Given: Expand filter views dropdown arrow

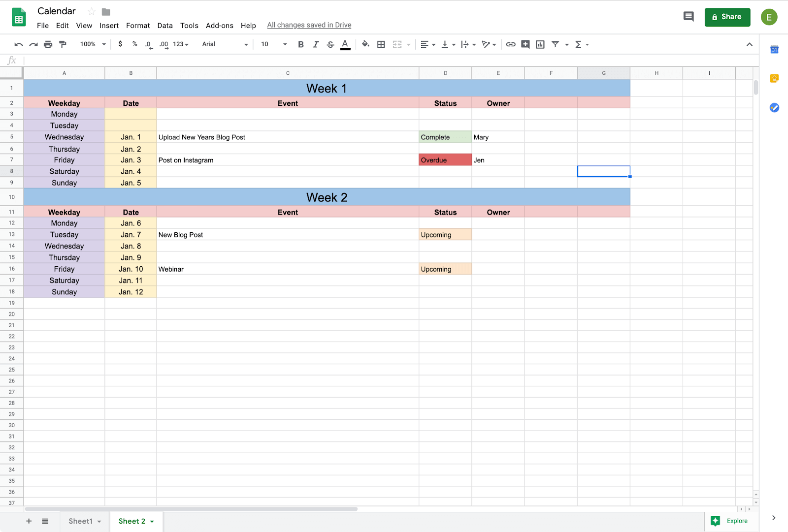Looking at the screenshot, I should click(567, 45).
